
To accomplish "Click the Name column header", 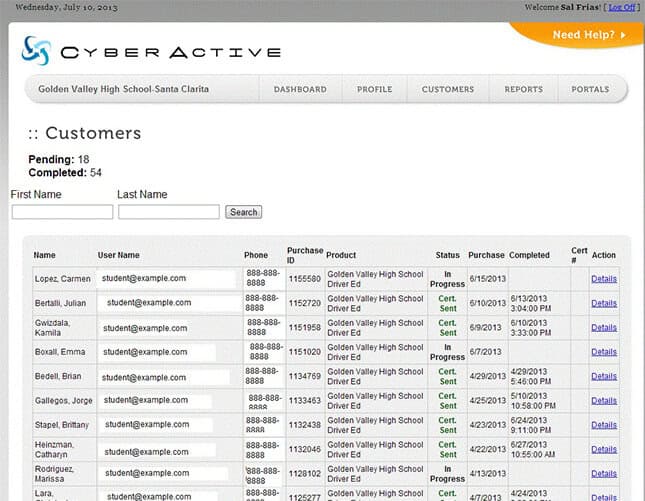I will point(44,255).
